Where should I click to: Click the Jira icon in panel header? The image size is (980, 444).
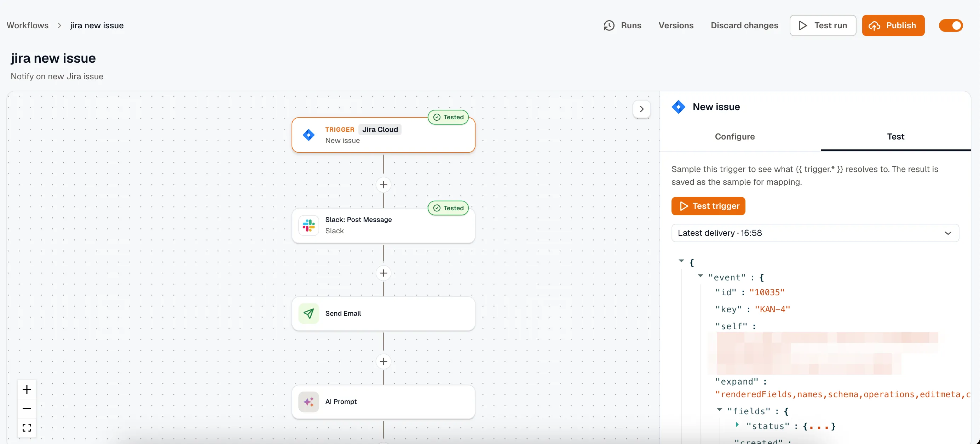(678, 107)
